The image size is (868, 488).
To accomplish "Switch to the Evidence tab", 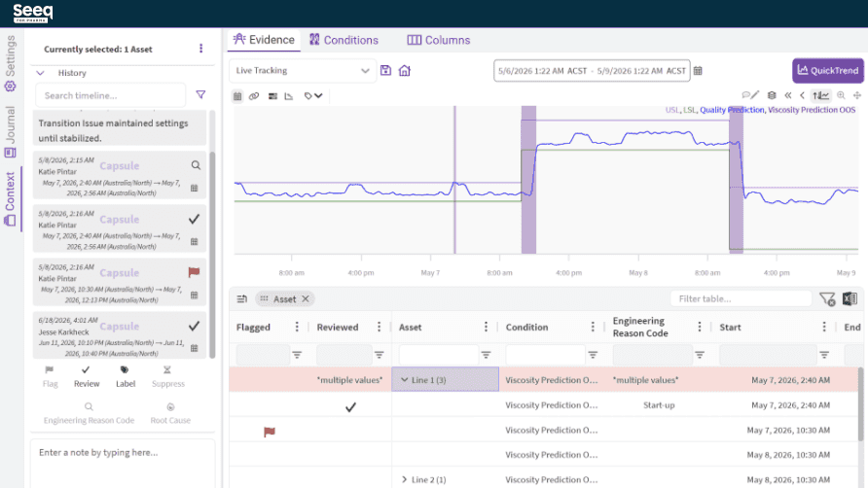I will point(264,40).
